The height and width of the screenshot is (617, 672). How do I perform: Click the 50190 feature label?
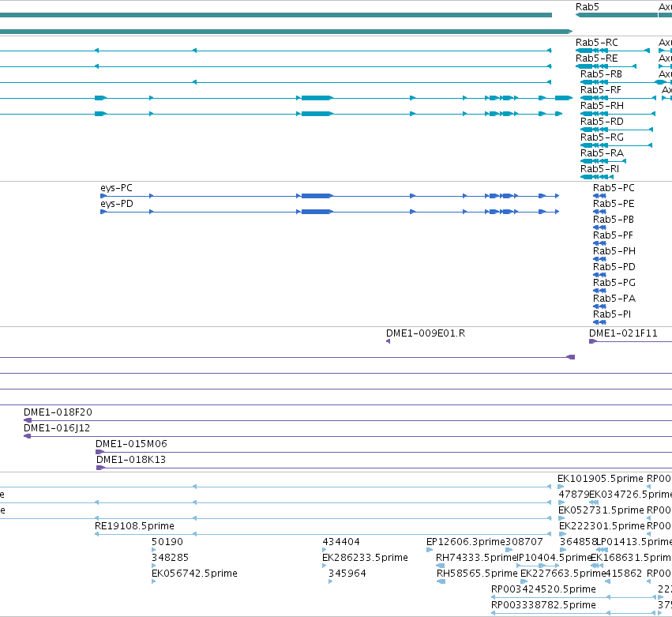[x=167, y=543]
